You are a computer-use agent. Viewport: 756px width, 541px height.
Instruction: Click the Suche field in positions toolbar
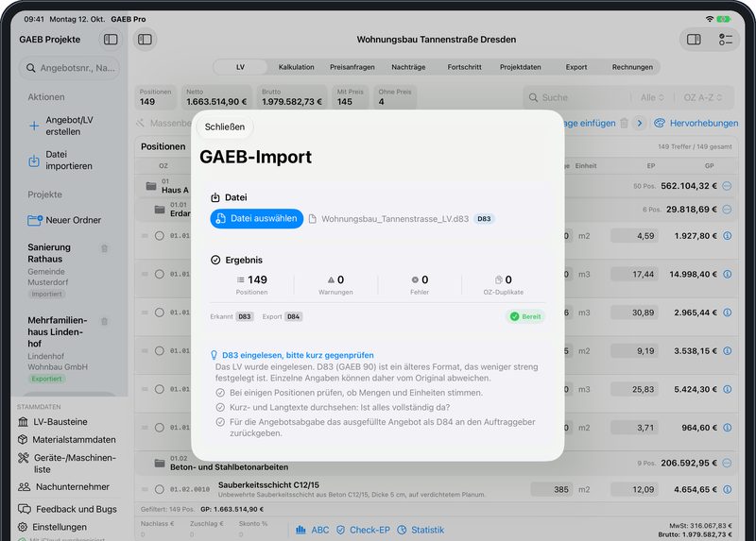577,98
